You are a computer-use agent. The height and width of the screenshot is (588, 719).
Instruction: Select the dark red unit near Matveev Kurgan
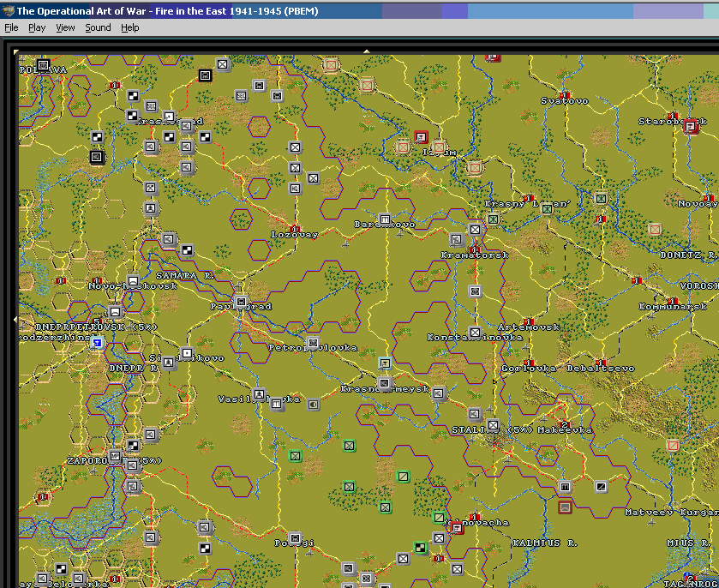click(x=565, y=507)
